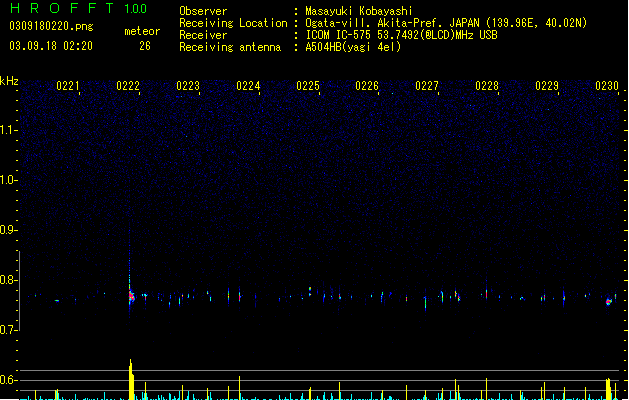Click the 0.9 kHz axis label
This screenshot has width=629, height=400.
coord(9,230)
